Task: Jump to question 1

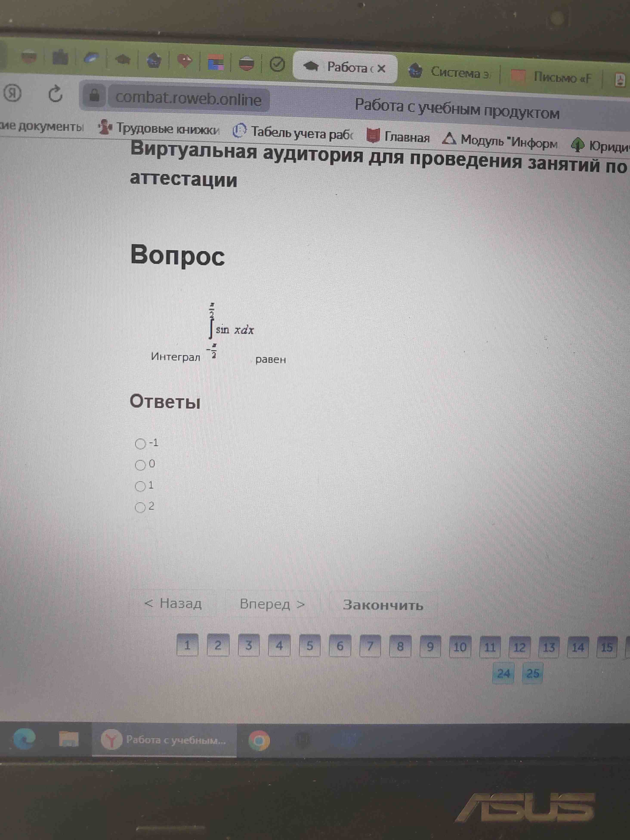Action: coord(187,645)
